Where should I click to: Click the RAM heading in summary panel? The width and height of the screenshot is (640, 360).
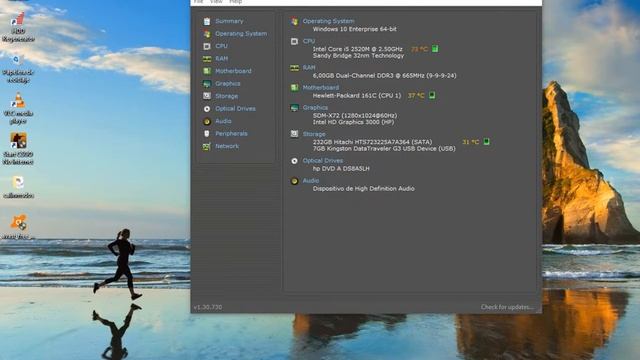click(309, 68)
